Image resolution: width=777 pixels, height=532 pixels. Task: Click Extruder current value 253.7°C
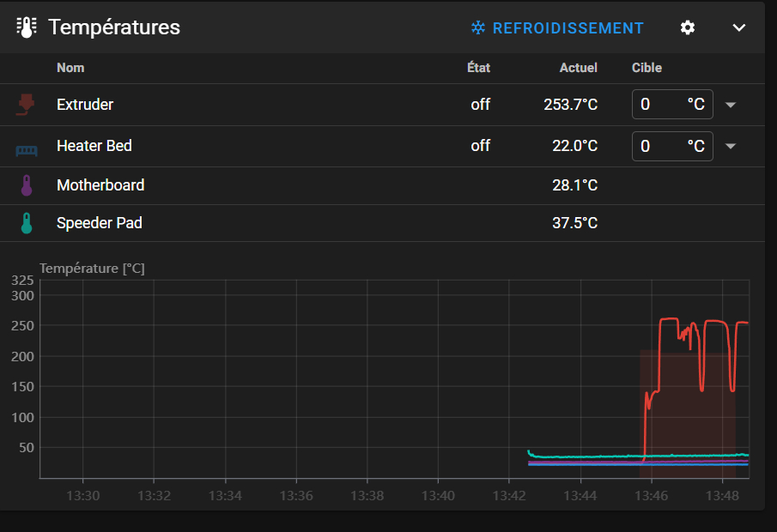(x=570, y=105)
